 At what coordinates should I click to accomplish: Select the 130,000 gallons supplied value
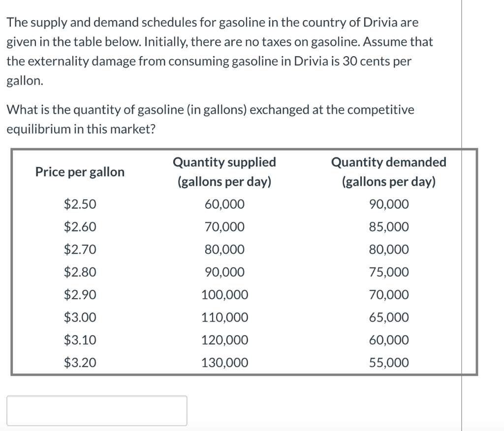[224, 363]
